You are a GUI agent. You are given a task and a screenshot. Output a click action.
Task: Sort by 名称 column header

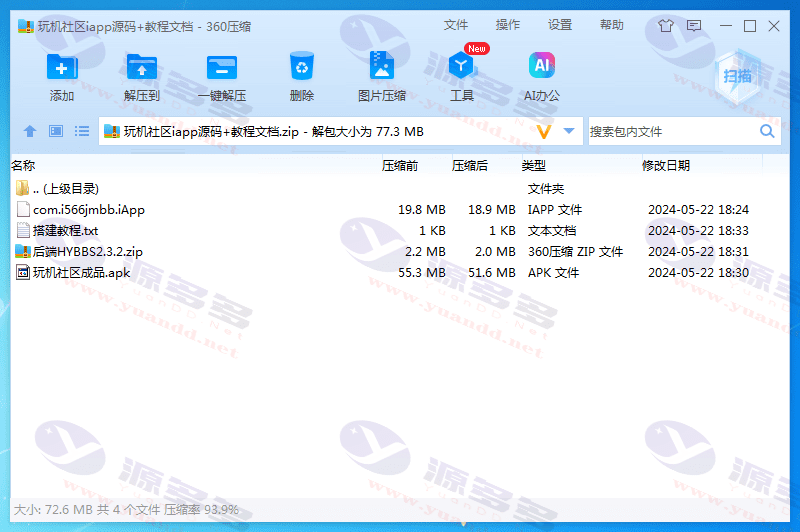point(23,165)
